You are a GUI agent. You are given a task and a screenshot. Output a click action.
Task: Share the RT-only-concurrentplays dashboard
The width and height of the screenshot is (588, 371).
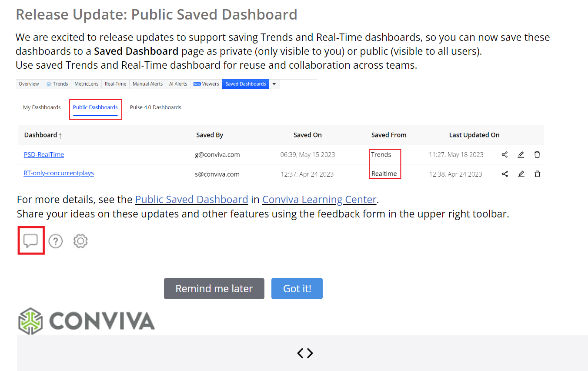click(504, 174)
